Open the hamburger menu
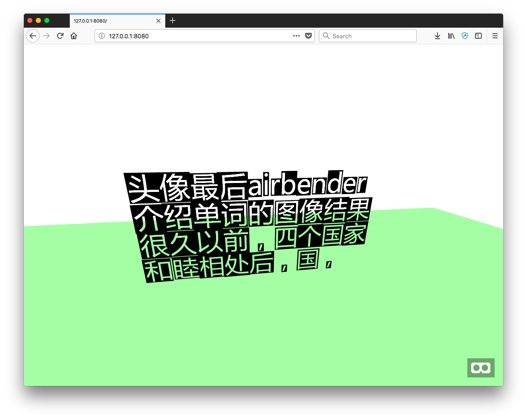Image resolution: width=527 pixels, height=420 pixels. click(495, 36)
